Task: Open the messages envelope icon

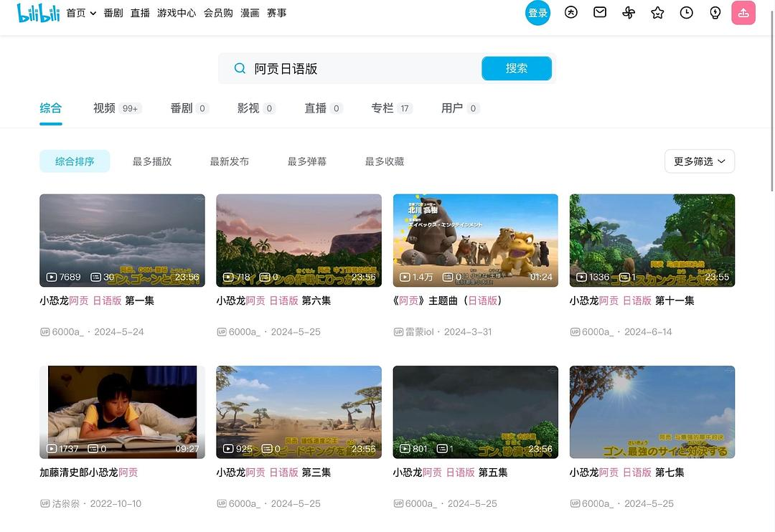Action: [600, 13]
